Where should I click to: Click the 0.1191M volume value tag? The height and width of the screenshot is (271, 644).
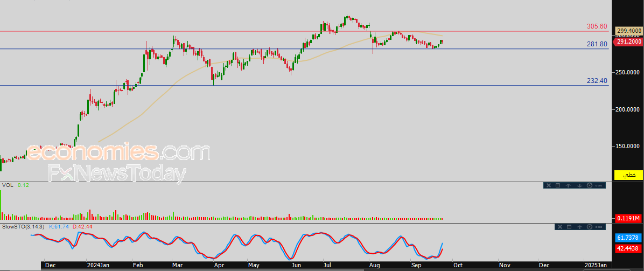tap(628, 218)
